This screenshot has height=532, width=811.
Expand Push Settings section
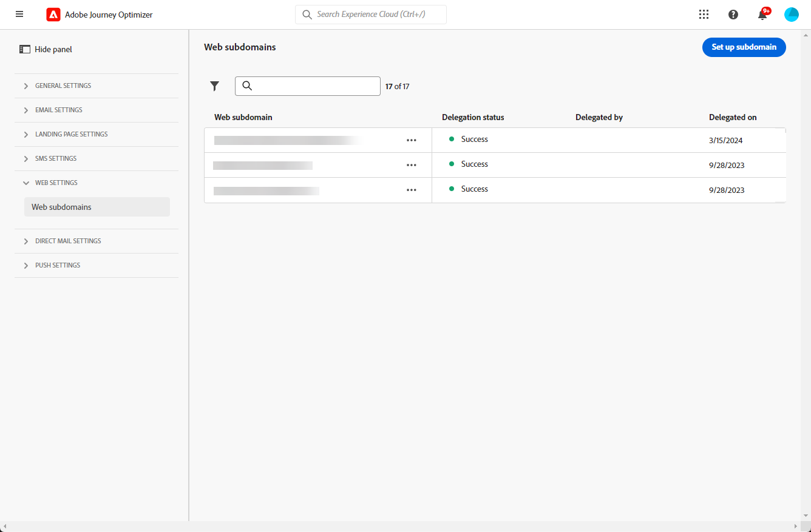coord(58,265)
